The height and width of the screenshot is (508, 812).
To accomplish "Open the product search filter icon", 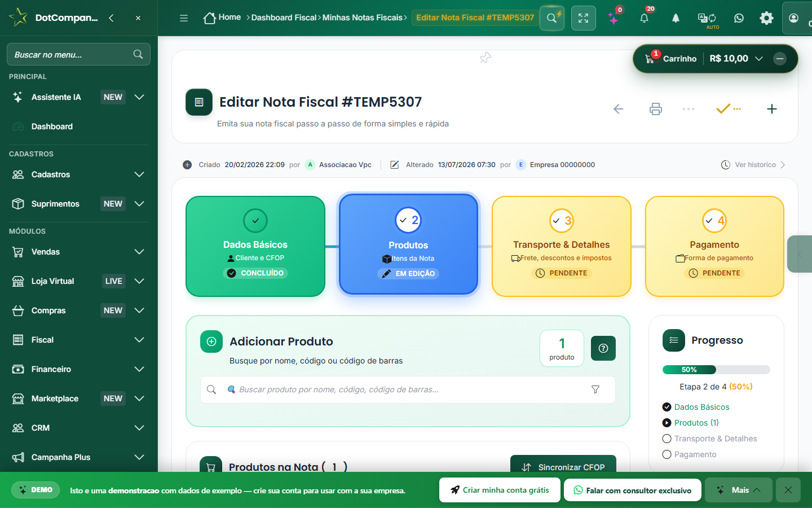I will (x=595, y=389).
